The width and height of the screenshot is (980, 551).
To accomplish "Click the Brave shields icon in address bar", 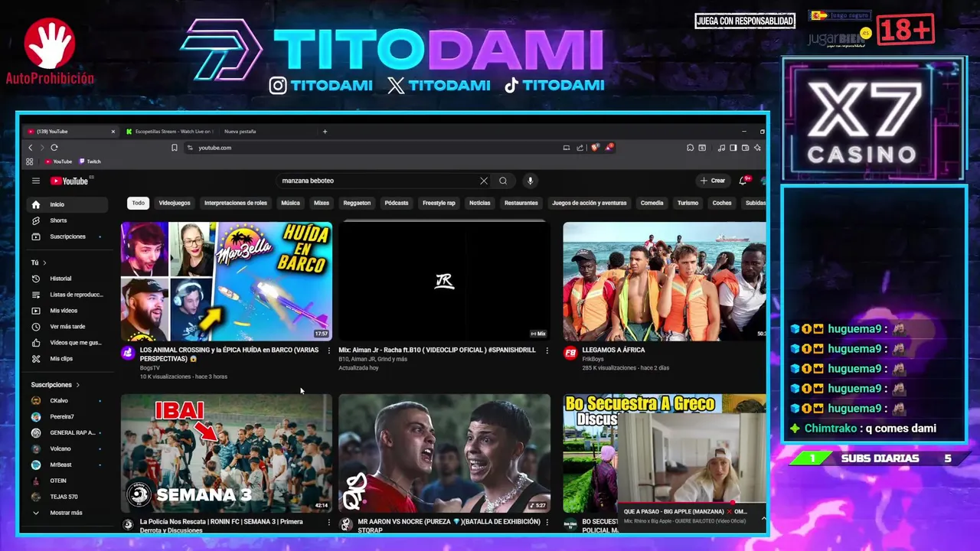I will 595,148.
